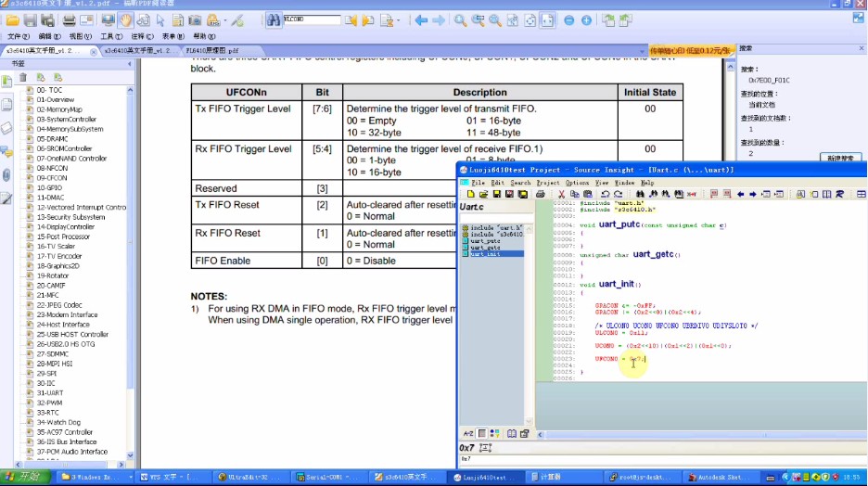Screen dimensions: 868x486
Task: Open 帮助 menu in PDF reader
Action: point(204,36)
